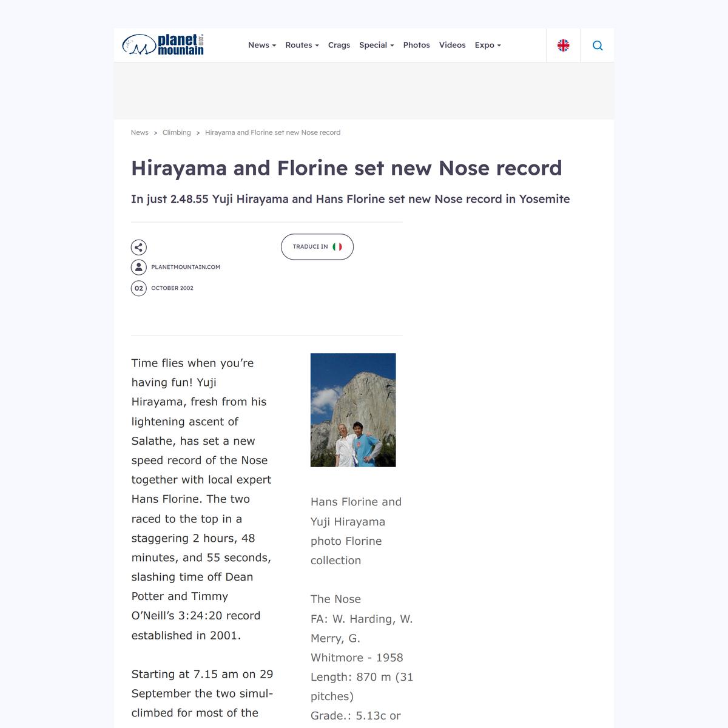Image resolution: width=728 pixels, height=728 pixels.
Task: Open the Videos menu item
Action: coord(452,45)
